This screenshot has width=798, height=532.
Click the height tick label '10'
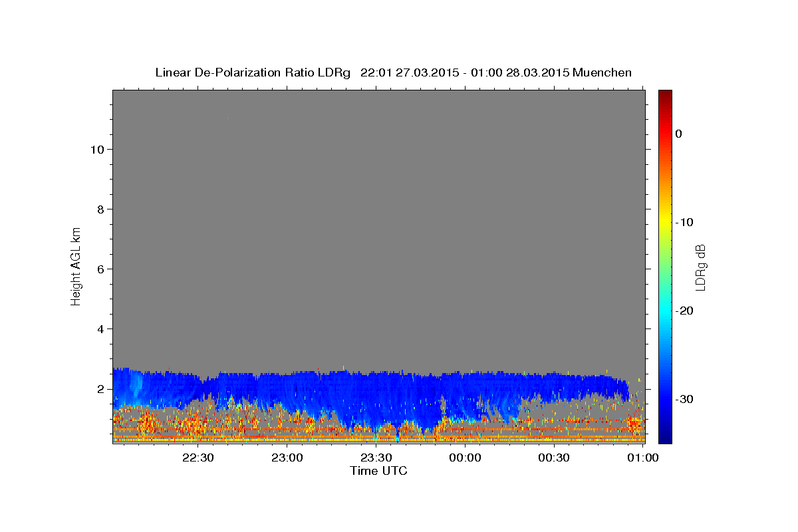coord(96,149)
